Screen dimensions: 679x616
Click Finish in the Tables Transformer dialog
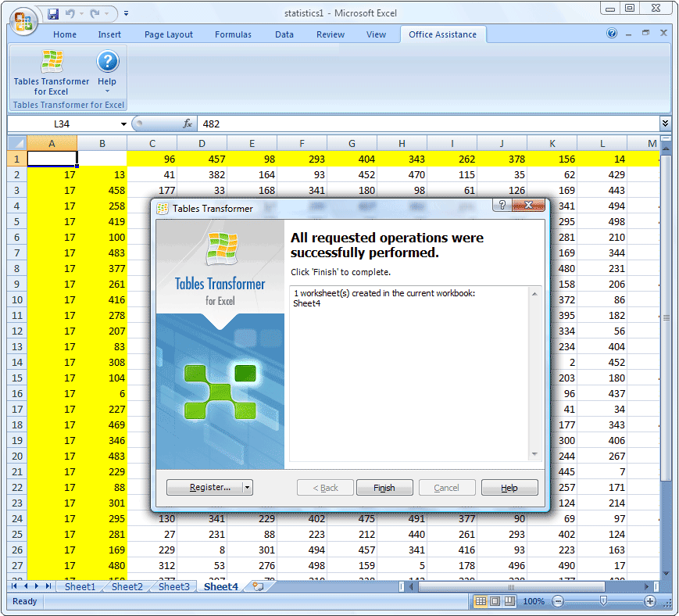click(384, 488)
